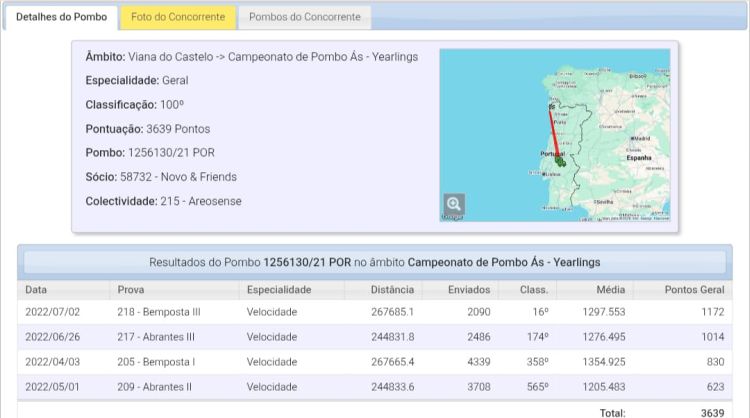Viewport: 750px width, 418px height.
Task: Switch to Pombos do Concorrente tab
Action: (305, 17)
